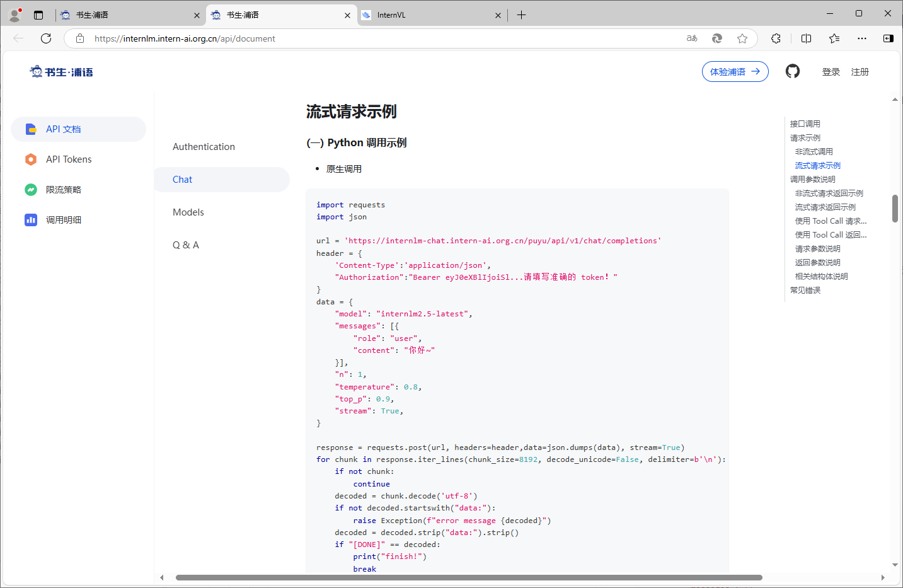Switch to the first 书生·浦语 tab

coord(130,15)
